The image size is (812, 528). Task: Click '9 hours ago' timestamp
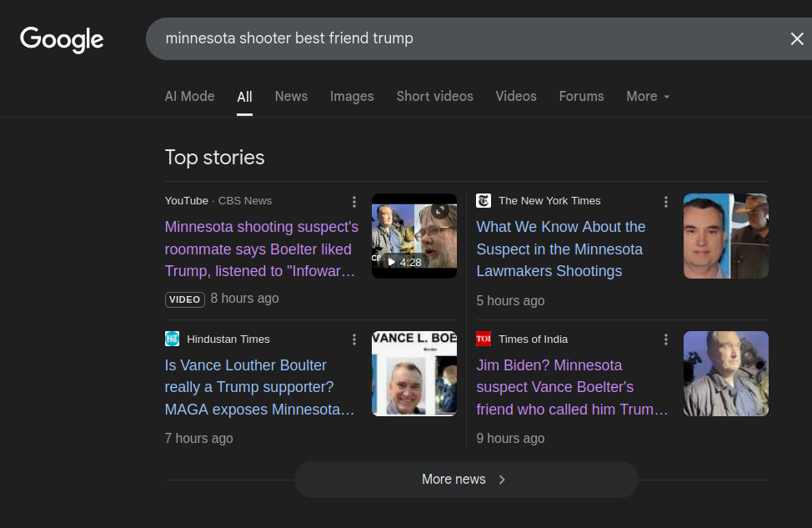point(510,439)
